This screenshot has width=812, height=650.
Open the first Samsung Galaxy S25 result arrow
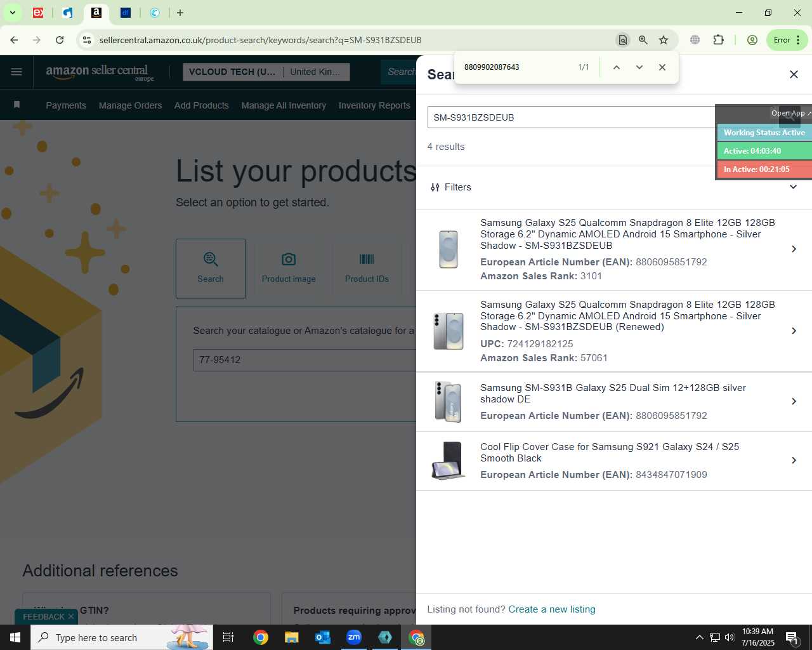click(x=794, y=249)
